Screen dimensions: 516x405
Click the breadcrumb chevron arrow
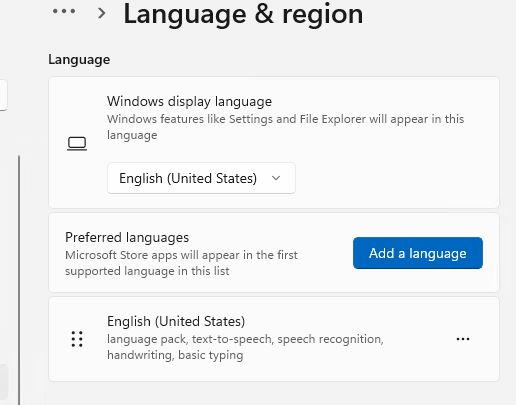pos(102,13)
